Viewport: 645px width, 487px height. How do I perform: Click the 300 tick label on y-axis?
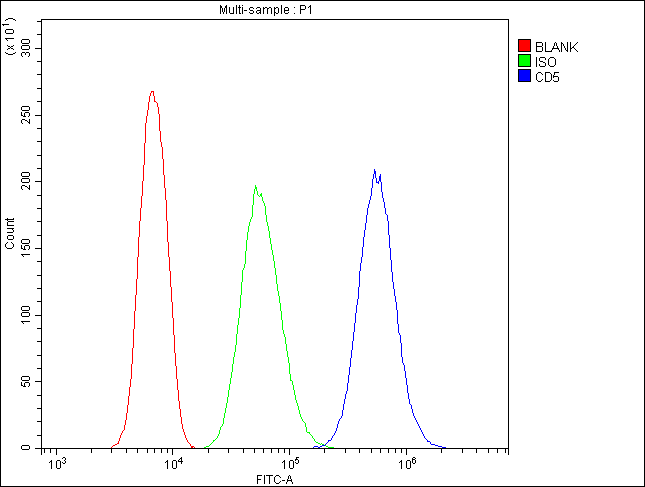tap(26, 48)
